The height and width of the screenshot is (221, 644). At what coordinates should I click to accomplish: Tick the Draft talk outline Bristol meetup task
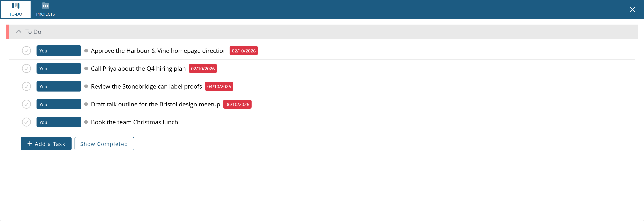(x=26, y=104)
